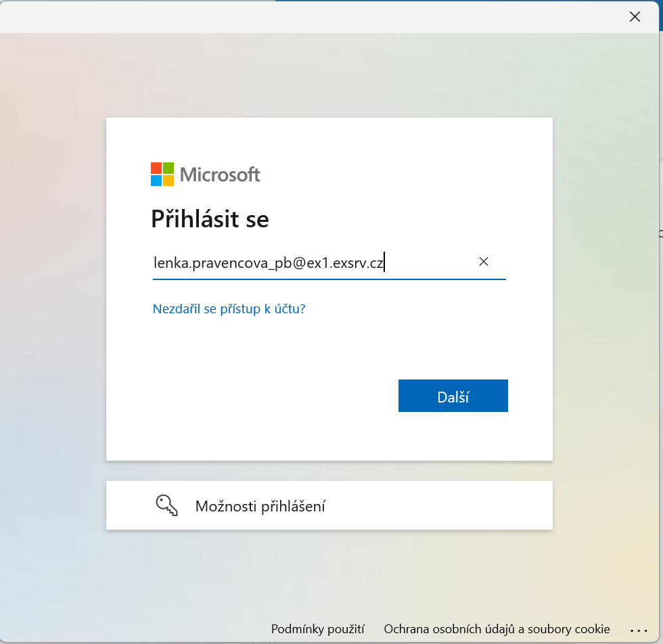Clear the email field with the X icon

click(484, 262)
